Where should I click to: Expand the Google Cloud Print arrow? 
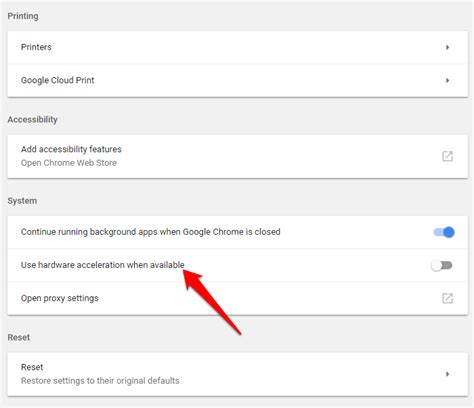447,80
